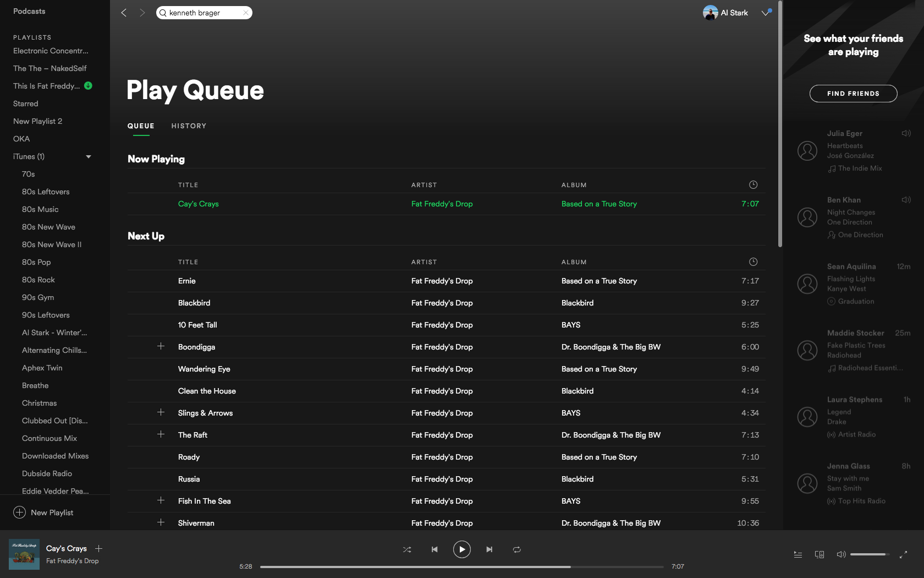Open the Podcasts section
The height and width of the screenshot is (578, 924).
pos(29,11)
